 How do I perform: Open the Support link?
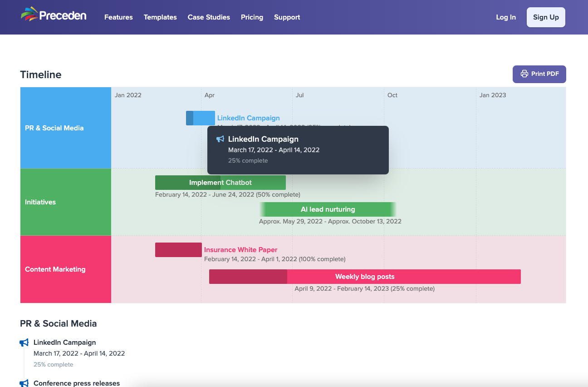[x=287, y=17]
